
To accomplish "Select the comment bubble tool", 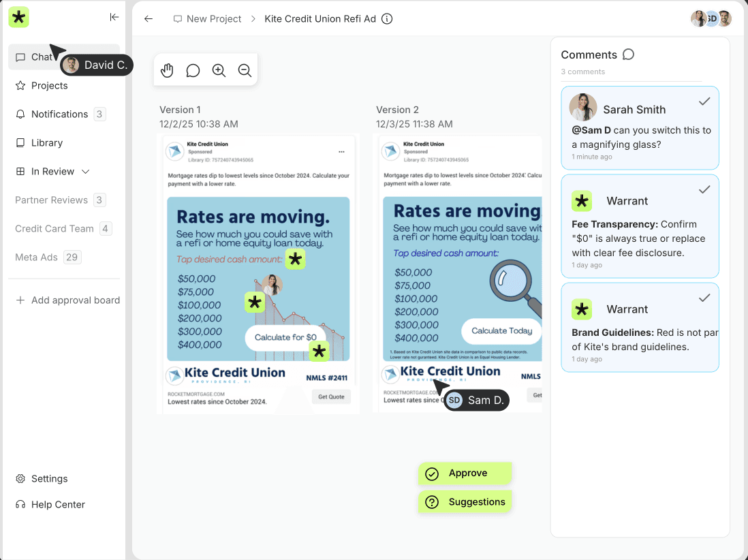I will [x=193, y=70].
